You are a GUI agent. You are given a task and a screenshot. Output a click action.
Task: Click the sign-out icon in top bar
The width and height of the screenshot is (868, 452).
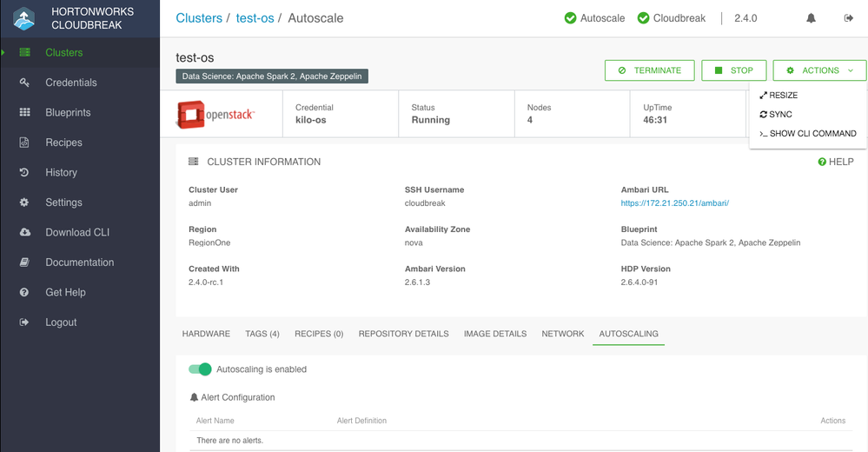[848, 18]
